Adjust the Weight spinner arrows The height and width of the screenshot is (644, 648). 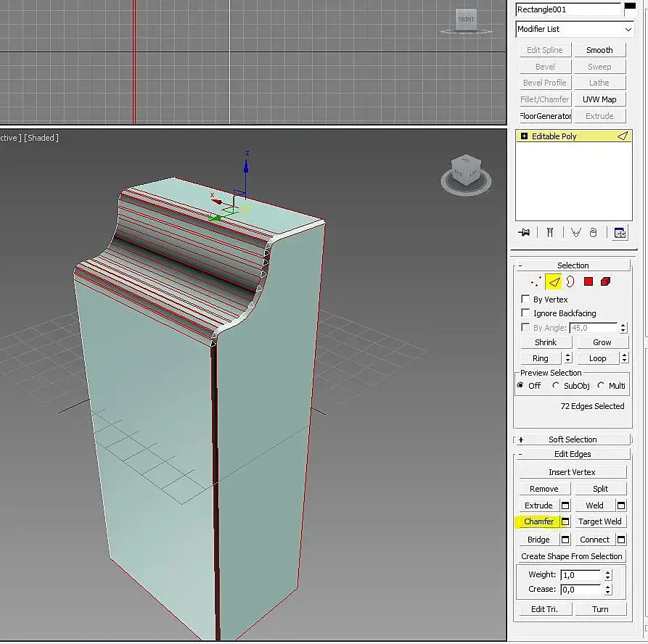[x=607, y=574]
